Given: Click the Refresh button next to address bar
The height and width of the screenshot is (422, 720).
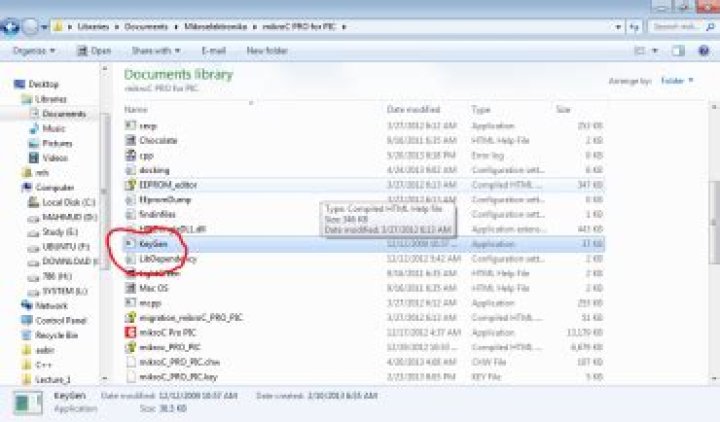Looking at the screenshot, I should point(634,27).
